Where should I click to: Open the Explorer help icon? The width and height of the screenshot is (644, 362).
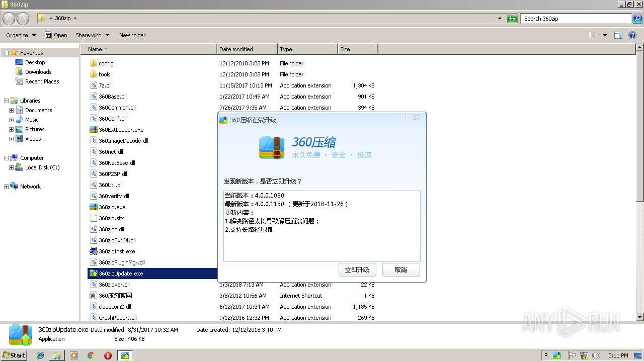632,35
